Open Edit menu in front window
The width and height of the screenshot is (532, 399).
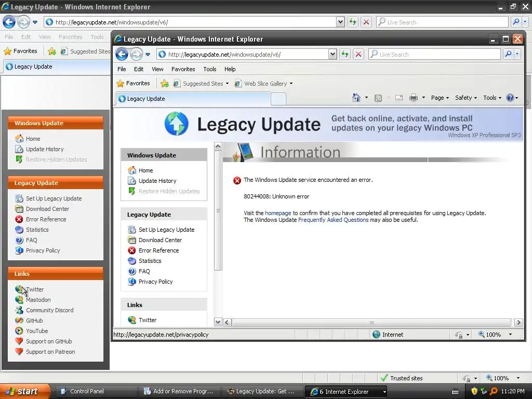[x=139, y=69]
